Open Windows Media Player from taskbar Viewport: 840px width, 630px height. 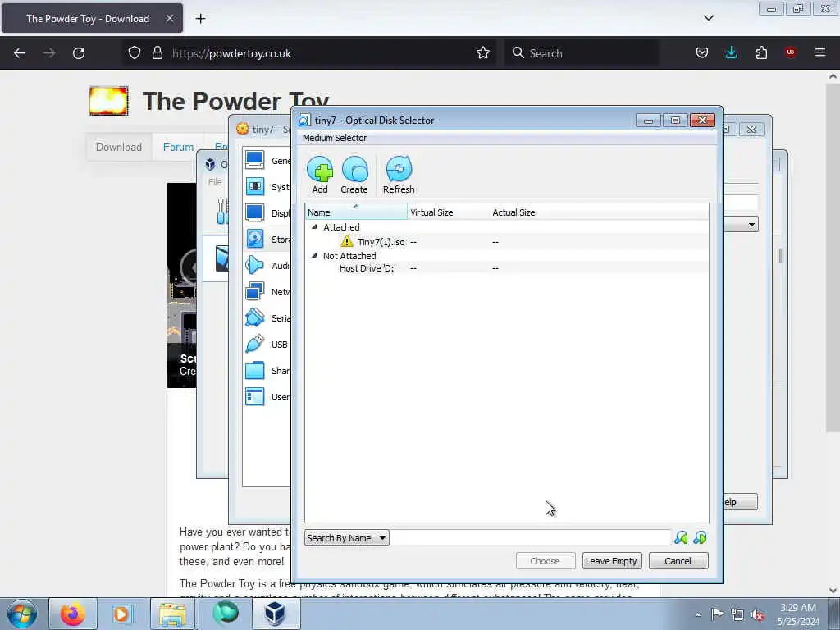point(121,614)
